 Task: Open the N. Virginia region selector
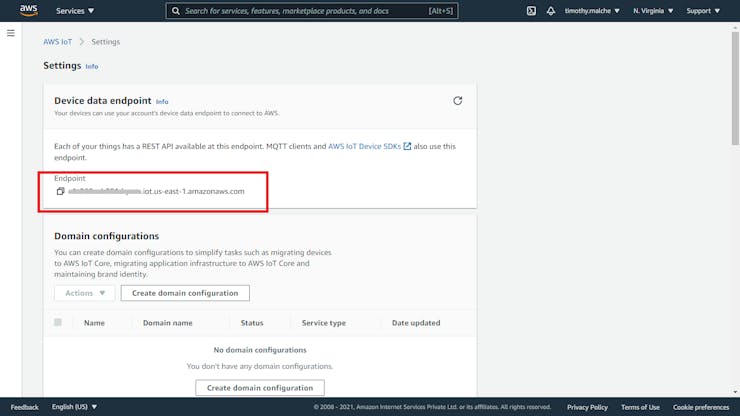tap(653, 11)
